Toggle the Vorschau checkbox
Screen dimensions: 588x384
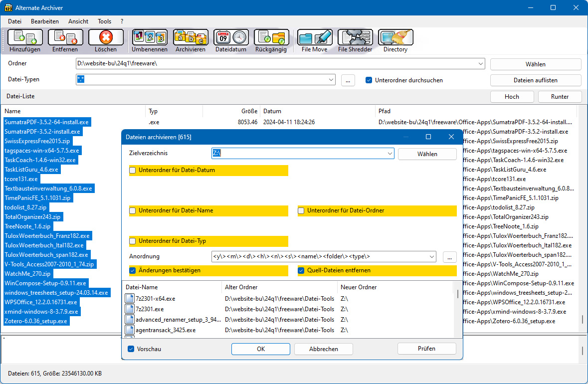coord(131,349)
